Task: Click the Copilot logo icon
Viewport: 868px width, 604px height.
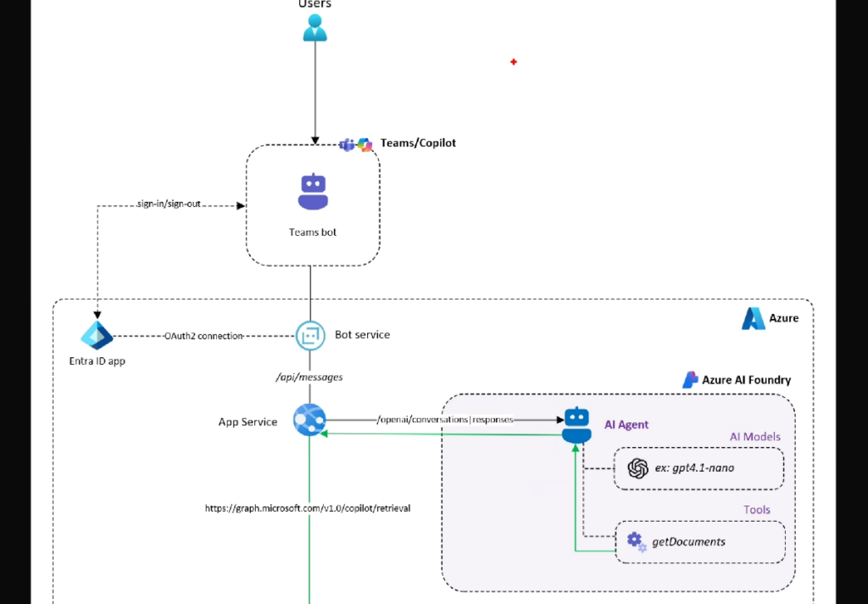Action: 364,144
